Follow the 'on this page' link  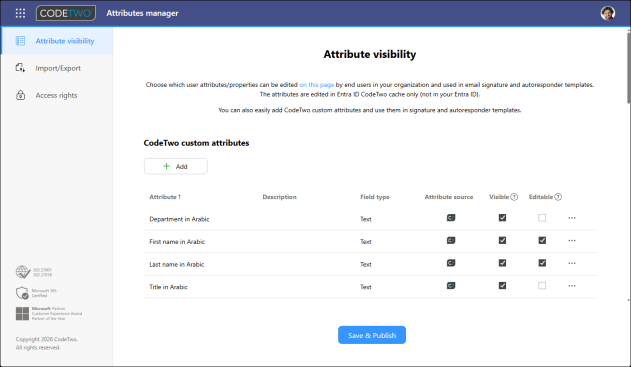(x=317, y=85)
